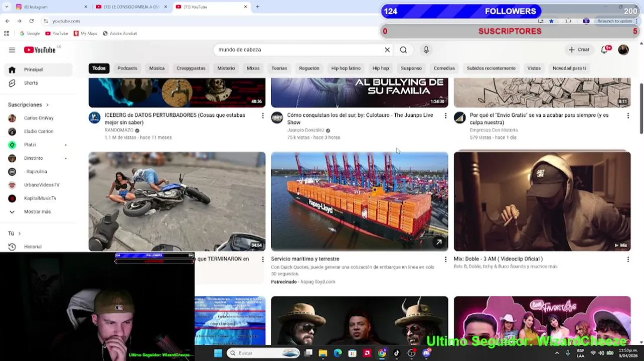The width and height of the screenshot is (644, 361).
Task: Select the Reguetón filter chip
Action: click(309, 68)
